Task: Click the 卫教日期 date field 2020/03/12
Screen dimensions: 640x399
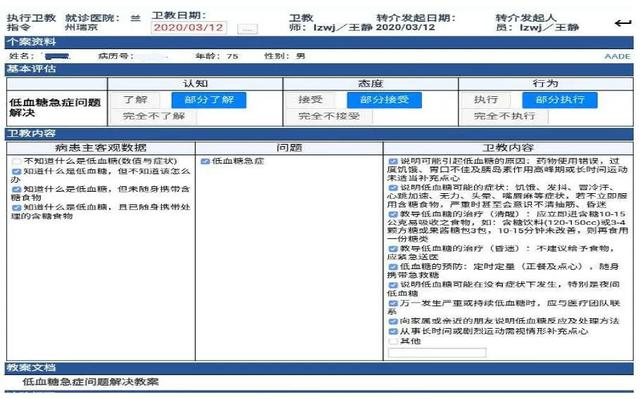Action: point(189,28)
